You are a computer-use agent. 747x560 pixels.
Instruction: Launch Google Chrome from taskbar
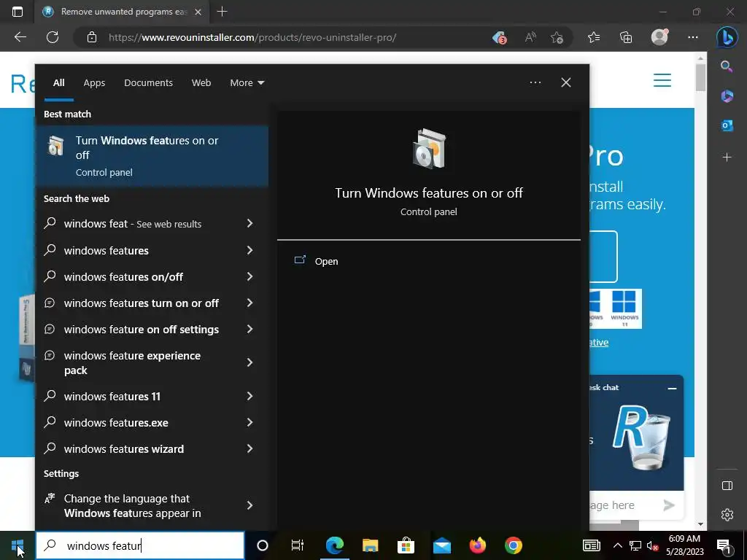513,545
